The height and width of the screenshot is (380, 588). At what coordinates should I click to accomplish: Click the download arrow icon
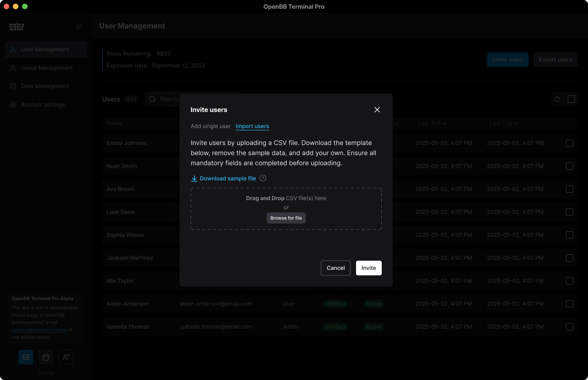coord(194,179)
